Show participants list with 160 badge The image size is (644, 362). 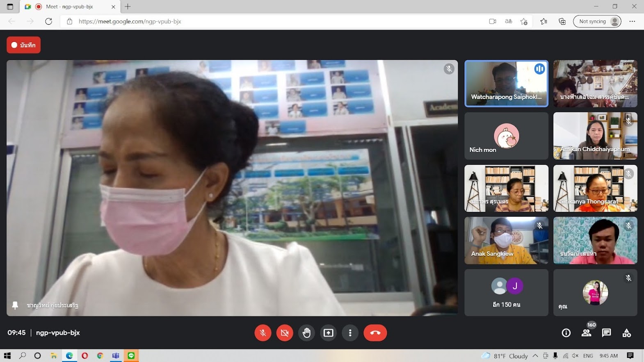[x=587, y=332]
